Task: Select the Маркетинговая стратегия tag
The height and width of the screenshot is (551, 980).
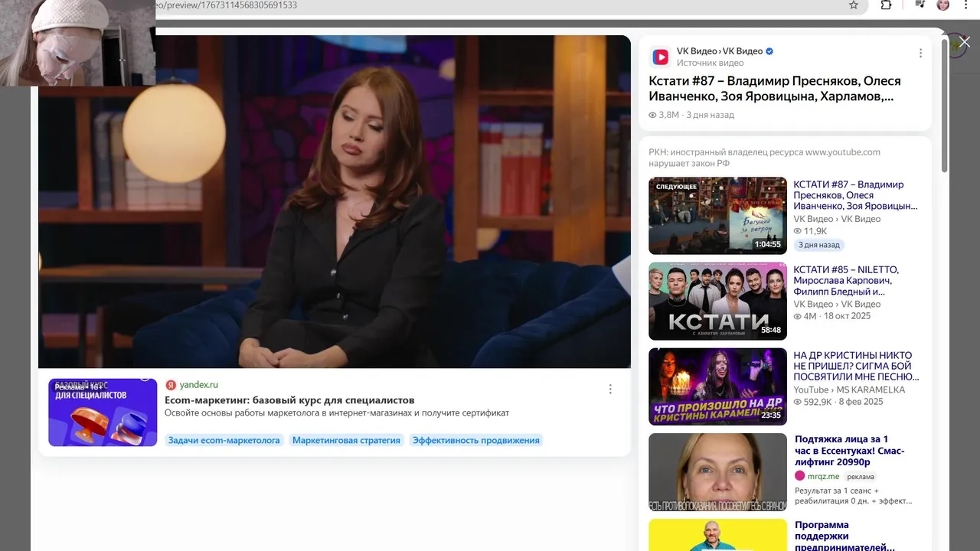Action: (346, 440)
